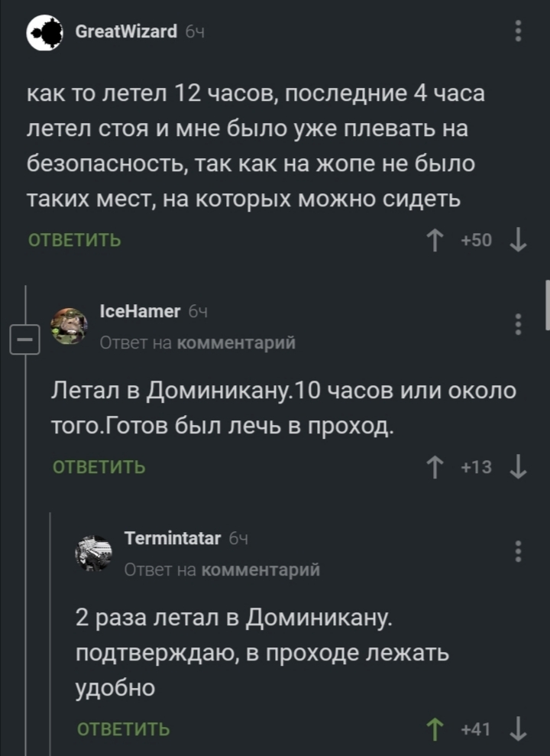This screenshot has height=756, width=550.
Task: Downvote IceHamer's comment
Action: [x=517, y=467]
